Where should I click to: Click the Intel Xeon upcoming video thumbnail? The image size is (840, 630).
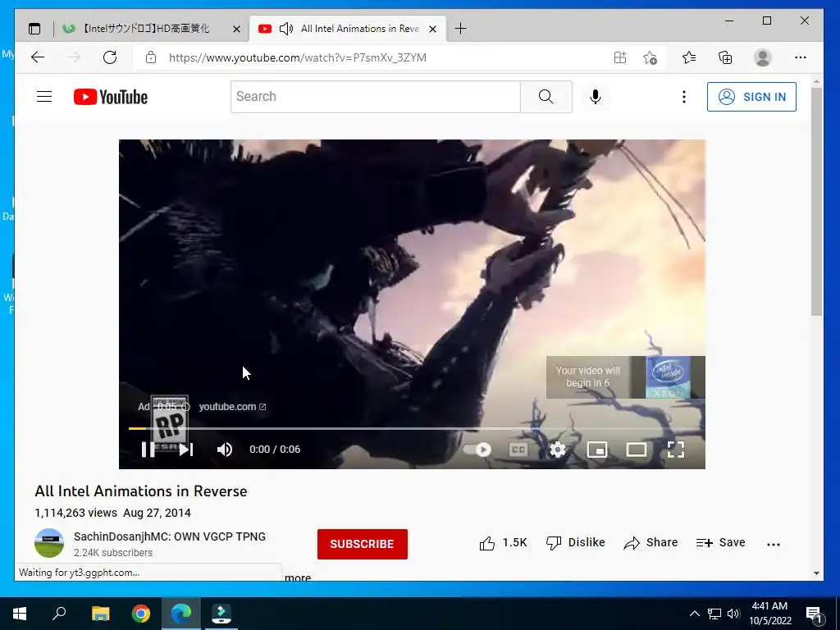668,377
